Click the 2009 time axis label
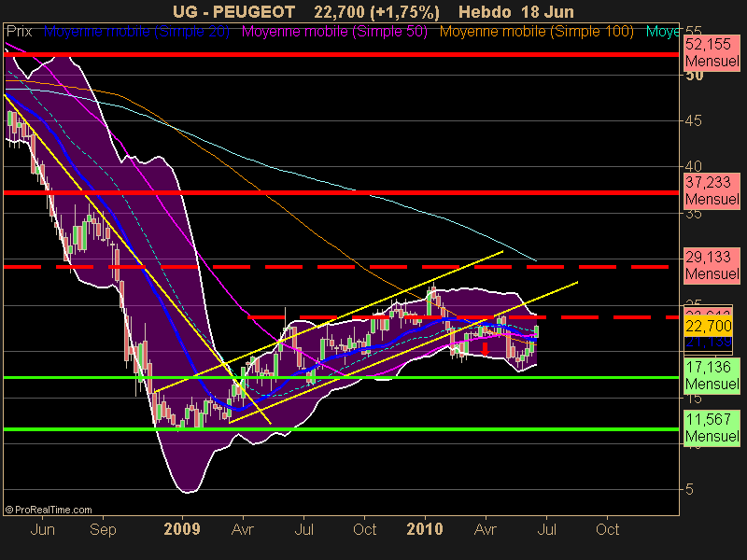The height and width of the screenshot is (560, 747). tap(182, 529)
